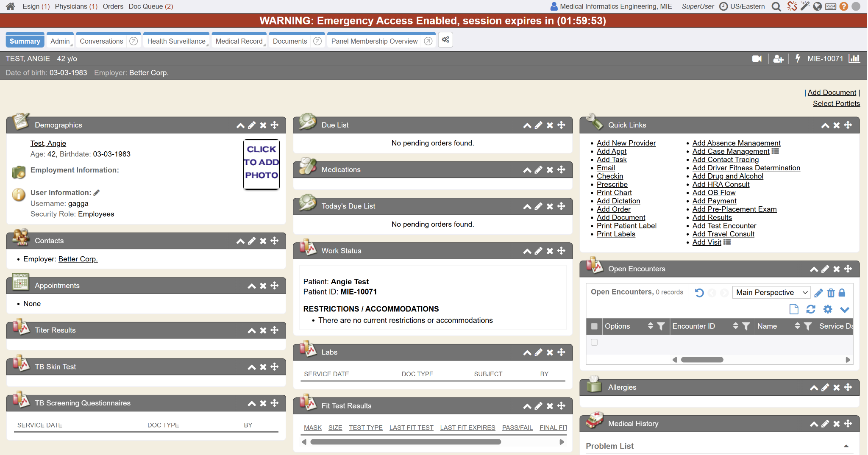This screenshot has width=868, height=455.
Task: Click the search magnifier icon in top bar
Action: (776, 6)
